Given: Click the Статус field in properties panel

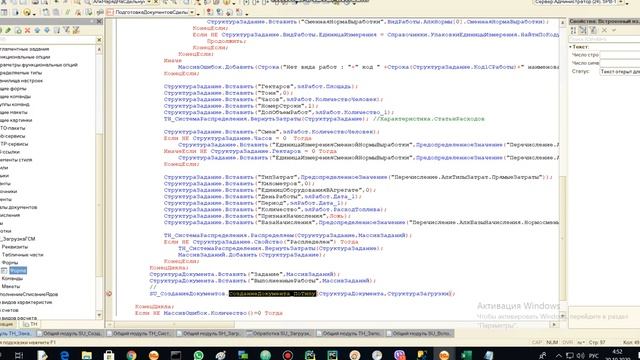Looking at the screenshot, I should (x=620, y=71).
